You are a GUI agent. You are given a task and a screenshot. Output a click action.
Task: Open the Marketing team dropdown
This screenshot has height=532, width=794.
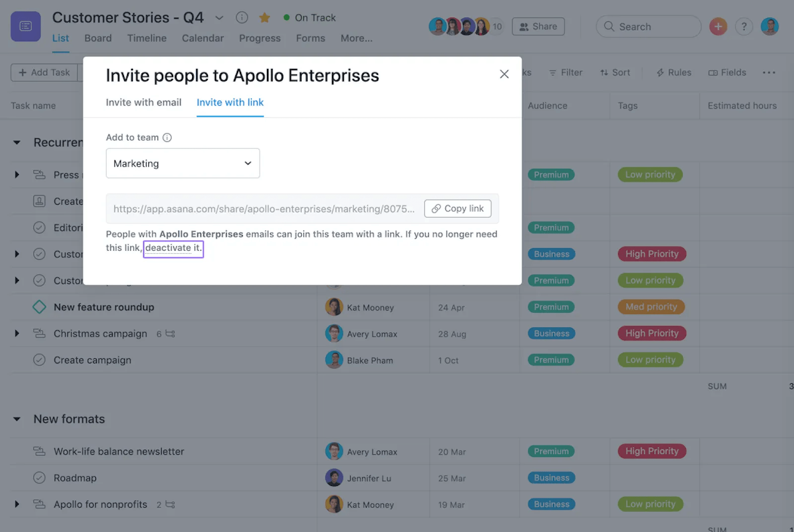[x=183, y=163]
